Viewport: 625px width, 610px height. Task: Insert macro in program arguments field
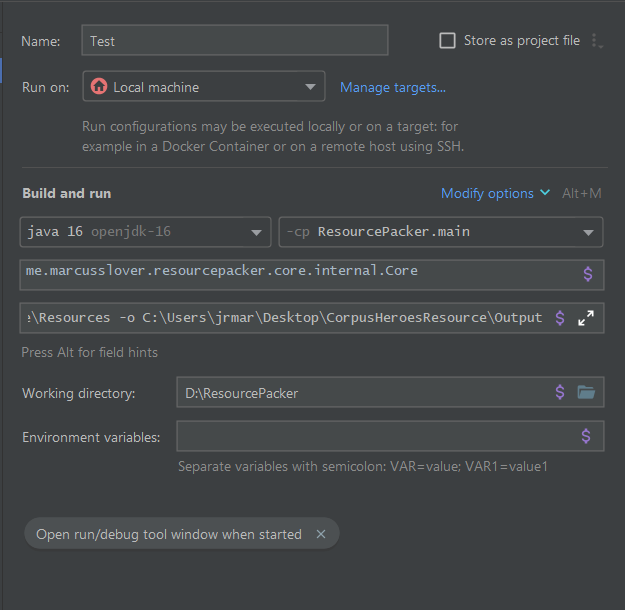pos(560,318)
